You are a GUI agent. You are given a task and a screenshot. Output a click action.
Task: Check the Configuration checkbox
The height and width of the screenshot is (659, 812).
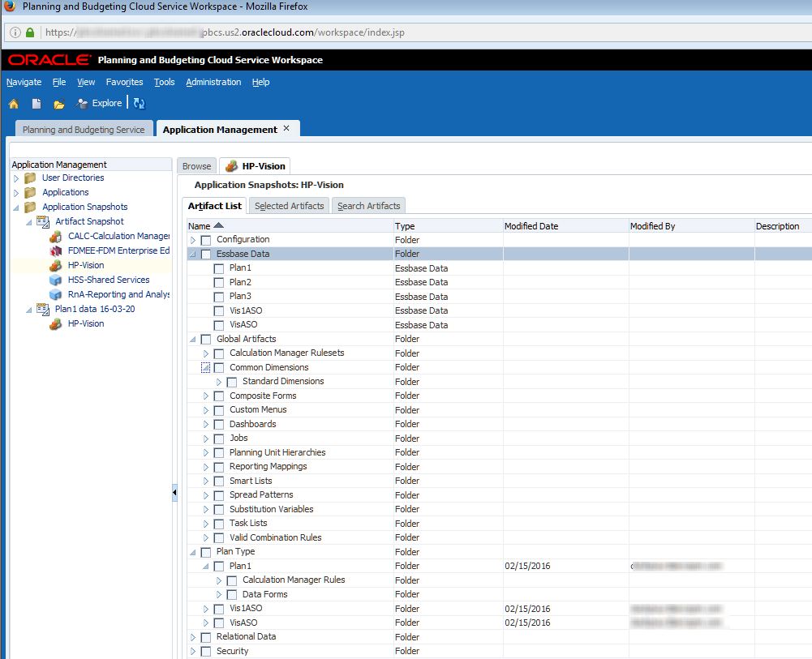(206, 240)
